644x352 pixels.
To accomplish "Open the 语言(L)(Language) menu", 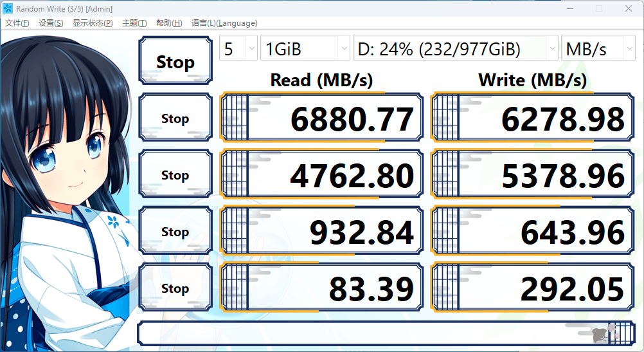I will pos(224,23).
